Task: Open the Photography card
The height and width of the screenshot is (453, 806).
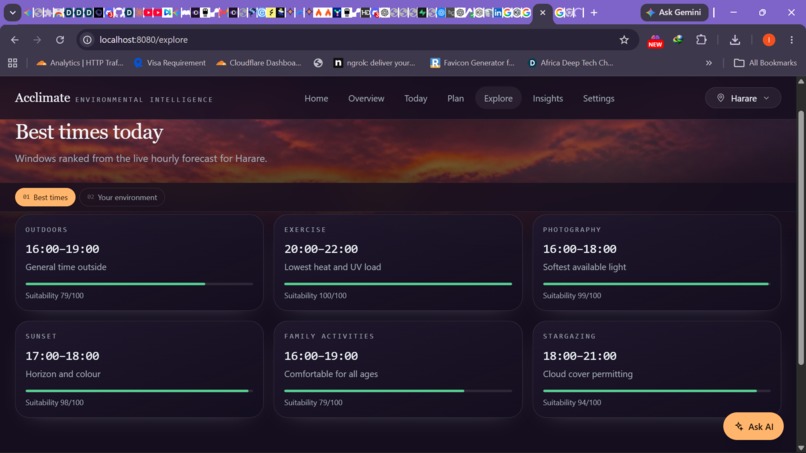Action: pos(656,262)
